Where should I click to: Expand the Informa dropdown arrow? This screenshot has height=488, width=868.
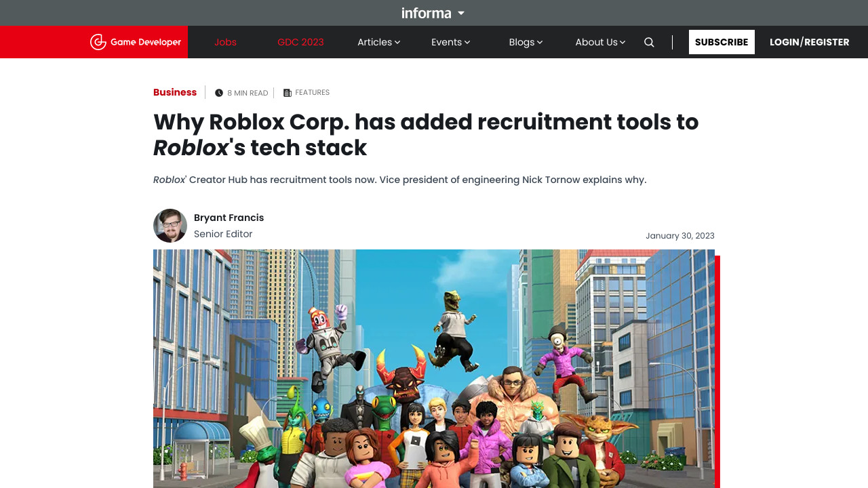tap(461, 13)
